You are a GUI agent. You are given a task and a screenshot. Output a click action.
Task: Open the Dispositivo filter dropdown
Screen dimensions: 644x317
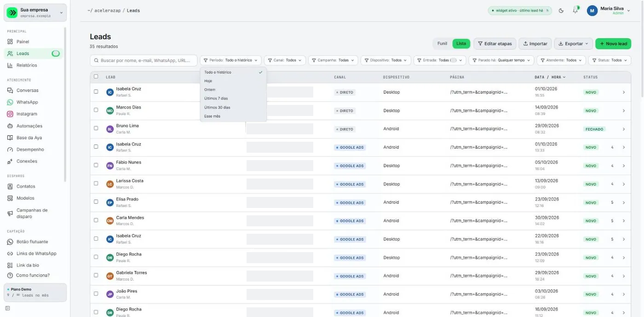point(385,60)
